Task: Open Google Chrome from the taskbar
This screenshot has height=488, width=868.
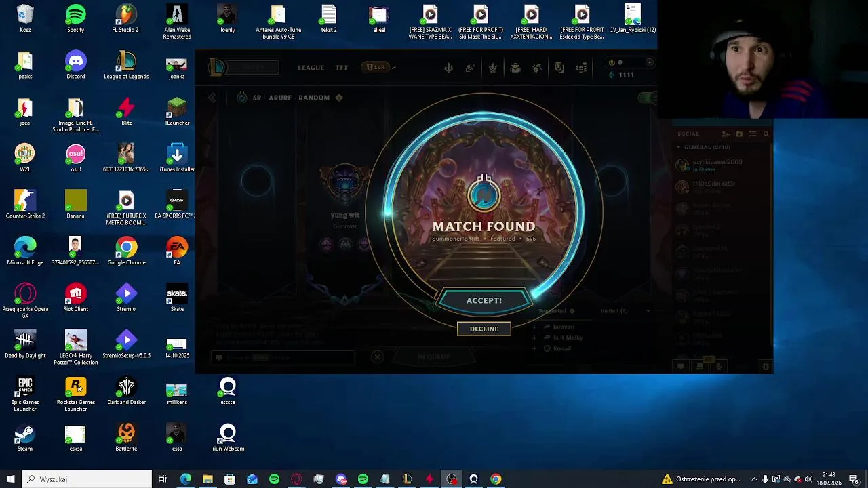Action: (x=496, y=479)
